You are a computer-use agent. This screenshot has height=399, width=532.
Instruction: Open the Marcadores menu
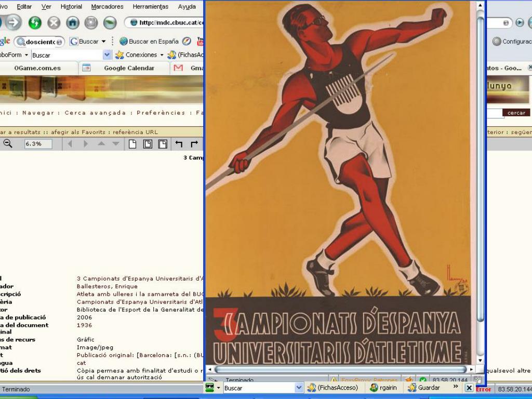coord(107,6)
